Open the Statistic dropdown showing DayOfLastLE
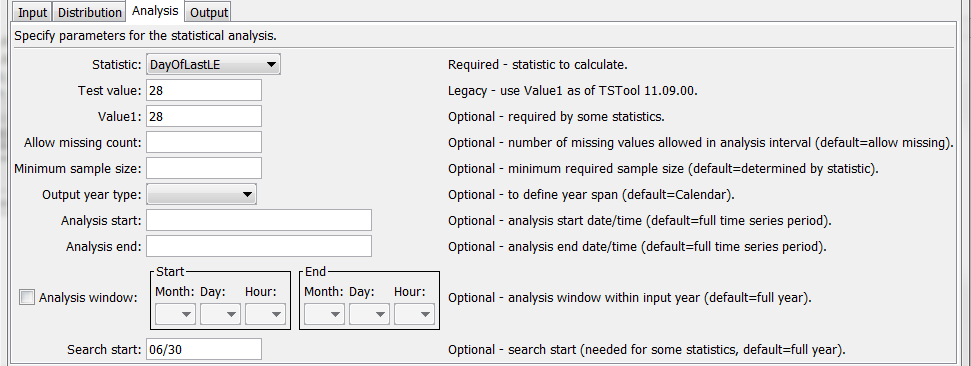The image size is (971, 366). tap(213, 64)
